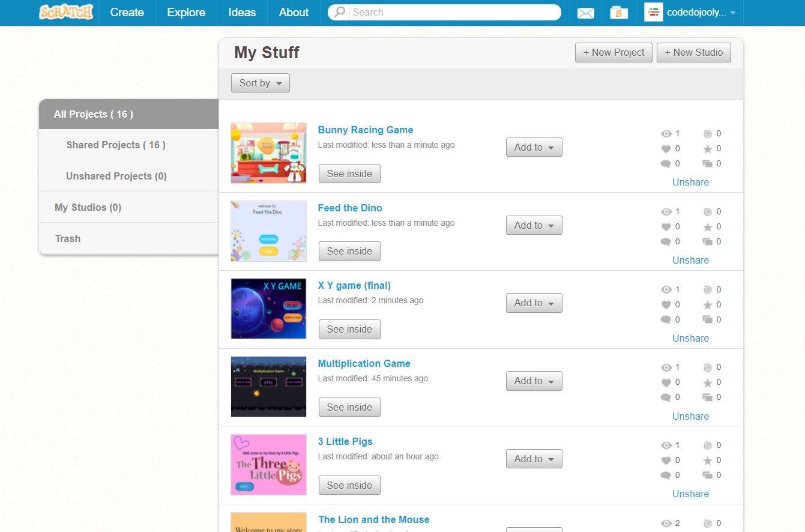Viewport: 805px width, 532px height.
Task: Select the Unshared Projects tab
Action: pyautogui.click(x=128, y=176)
